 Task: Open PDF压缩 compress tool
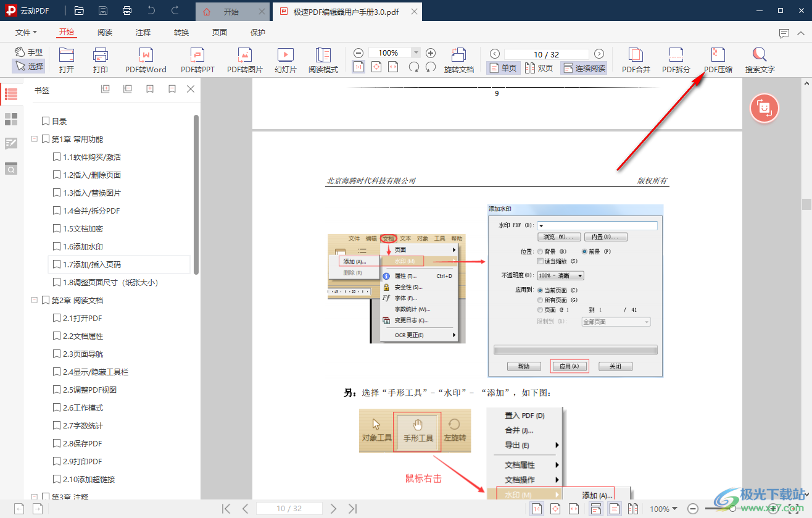coord(718,61)
